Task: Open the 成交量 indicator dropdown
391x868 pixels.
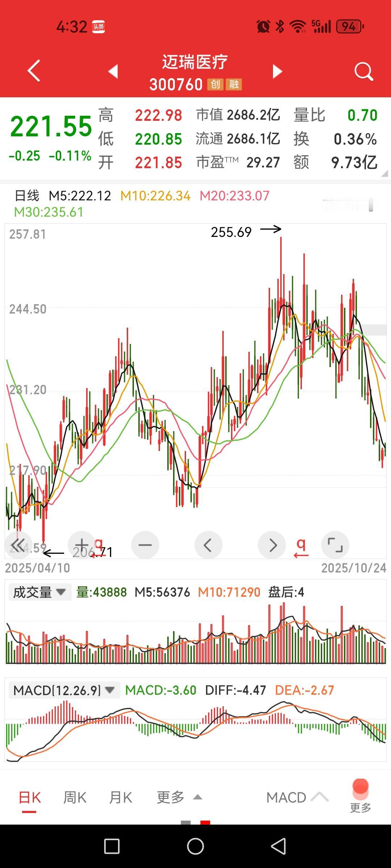Action: pos(40,592)
